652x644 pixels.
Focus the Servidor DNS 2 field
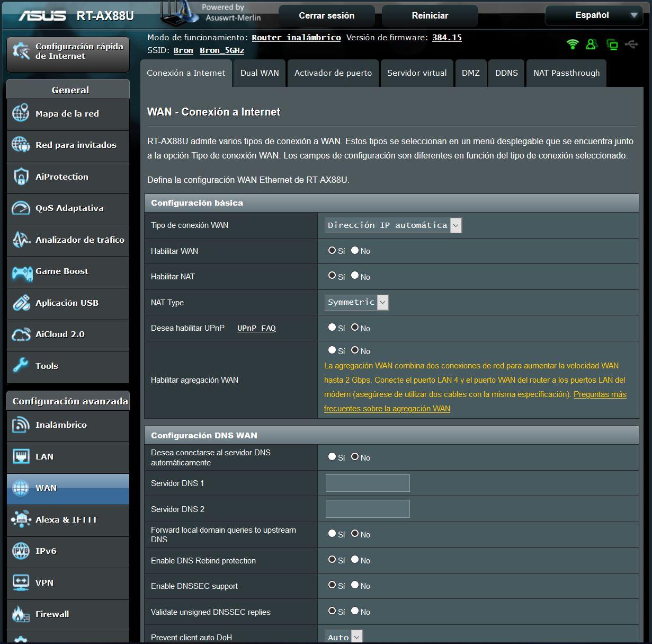[x=368, y=509]
